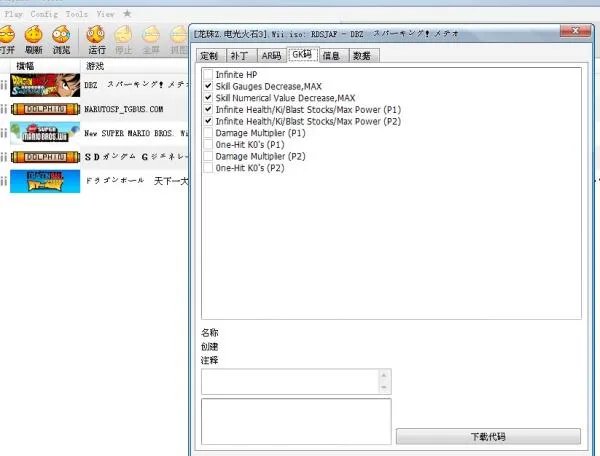Click the large empty code text box
The image size is (600, 456).
[x=296, y=421]
